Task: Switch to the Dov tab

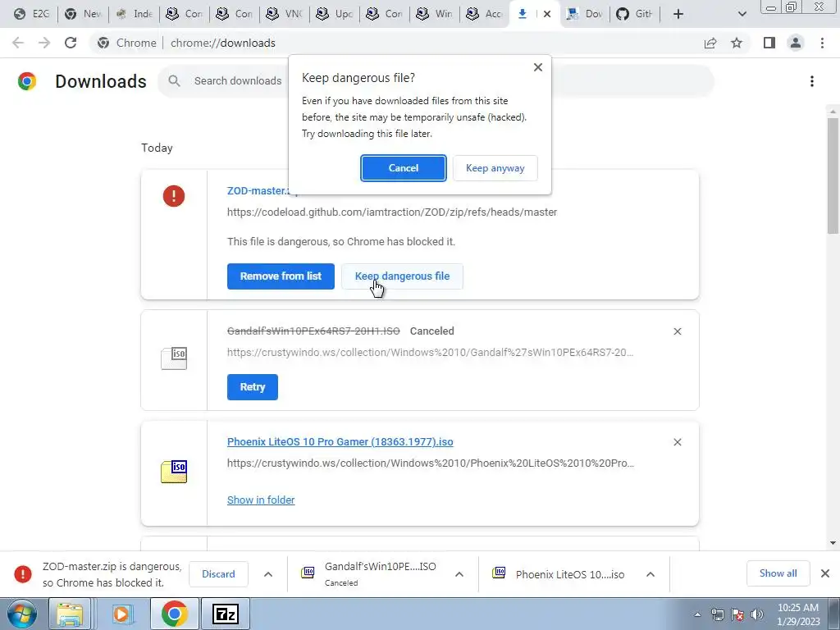Action: (586, 14)
